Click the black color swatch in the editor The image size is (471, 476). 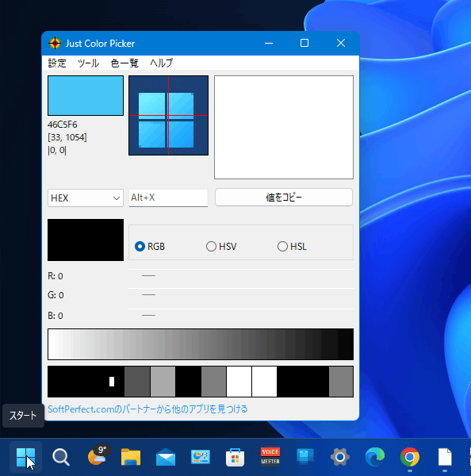[x=86, y=240]
